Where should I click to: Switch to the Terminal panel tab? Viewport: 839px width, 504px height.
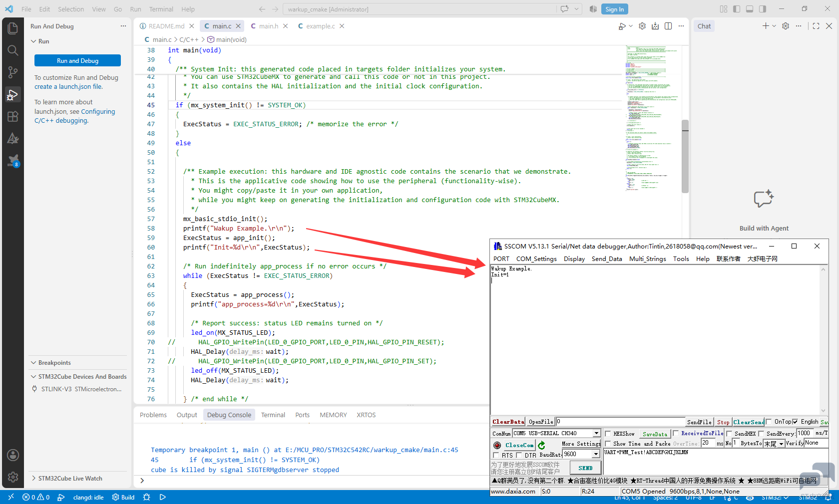[273, 415]
